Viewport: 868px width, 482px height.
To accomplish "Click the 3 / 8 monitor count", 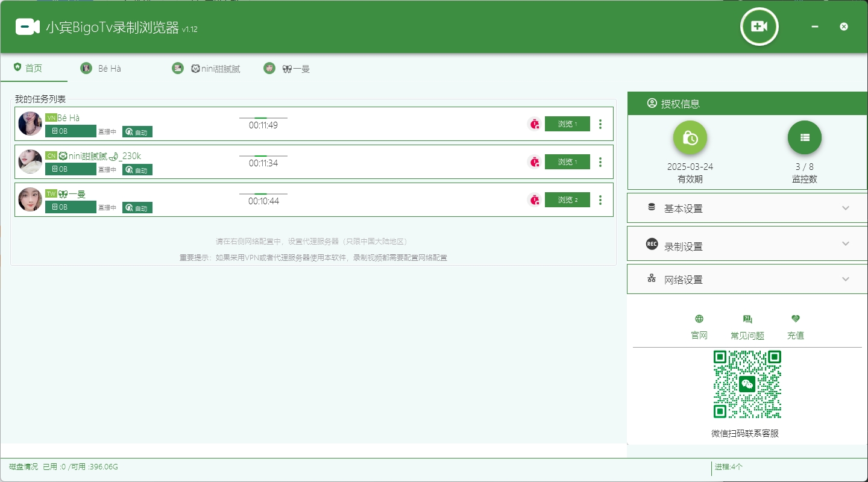I will coord(805,166).
